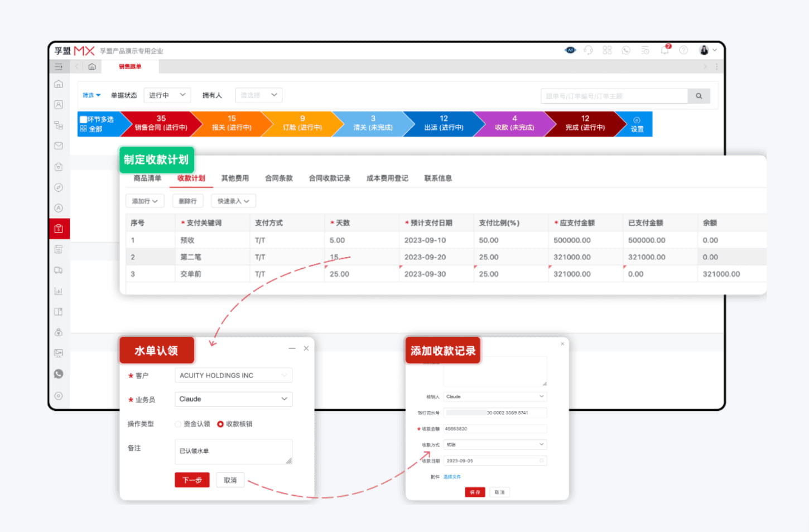This screenshot has height=532, width=809.
Task: Open the 业务员 Claude dropdown
Action: pos(233,399)
